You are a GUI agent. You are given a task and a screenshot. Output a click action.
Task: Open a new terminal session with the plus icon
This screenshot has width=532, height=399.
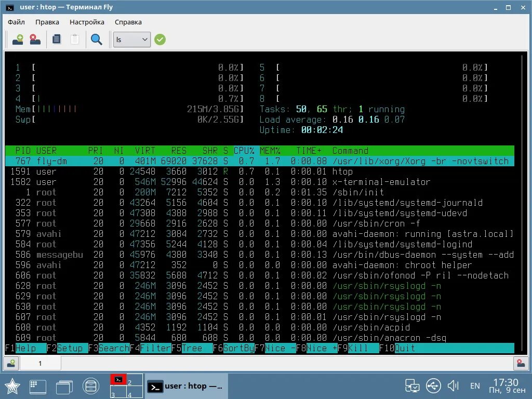[x=17, y=39]
